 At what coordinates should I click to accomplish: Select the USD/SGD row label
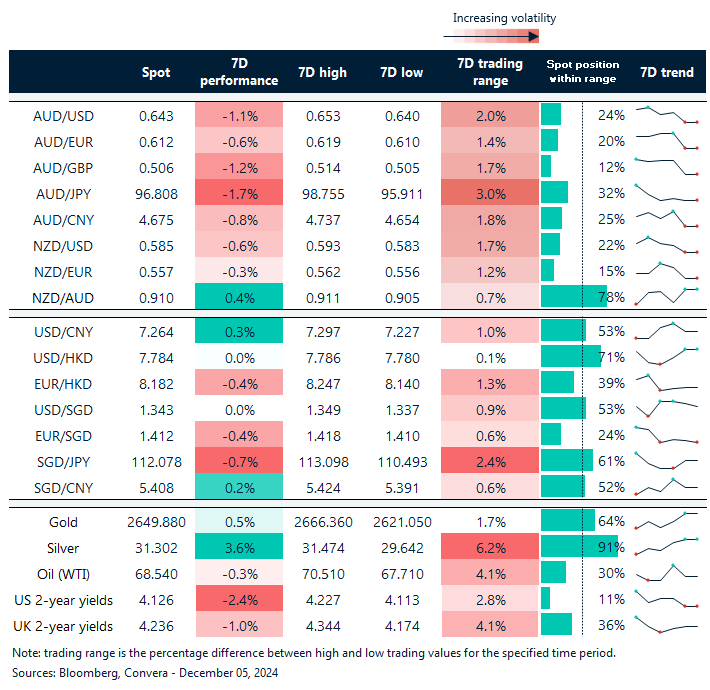(x=63, y=410)
